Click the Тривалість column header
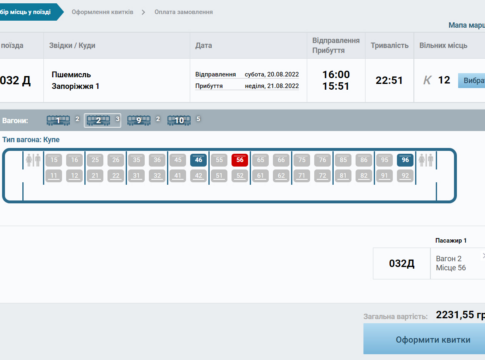Screen dimensions: 485x360 pos(389,45)
